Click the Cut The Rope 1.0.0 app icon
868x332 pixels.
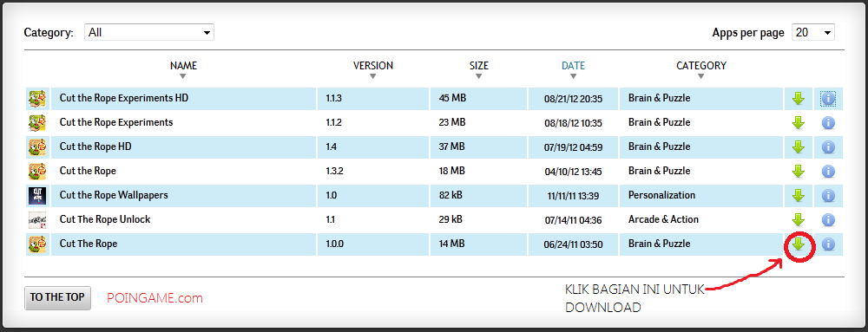click(37, 244)
